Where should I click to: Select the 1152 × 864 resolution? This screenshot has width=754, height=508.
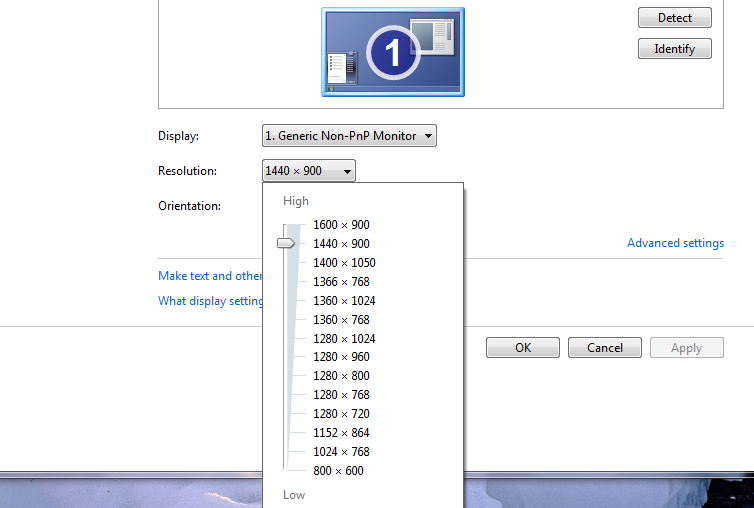point(341,432)
